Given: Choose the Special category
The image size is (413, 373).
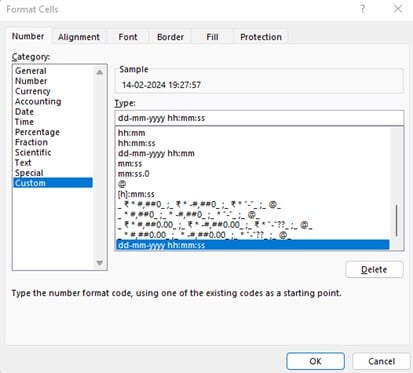Looking at the screenshot, I should click(x=53, y=173).
